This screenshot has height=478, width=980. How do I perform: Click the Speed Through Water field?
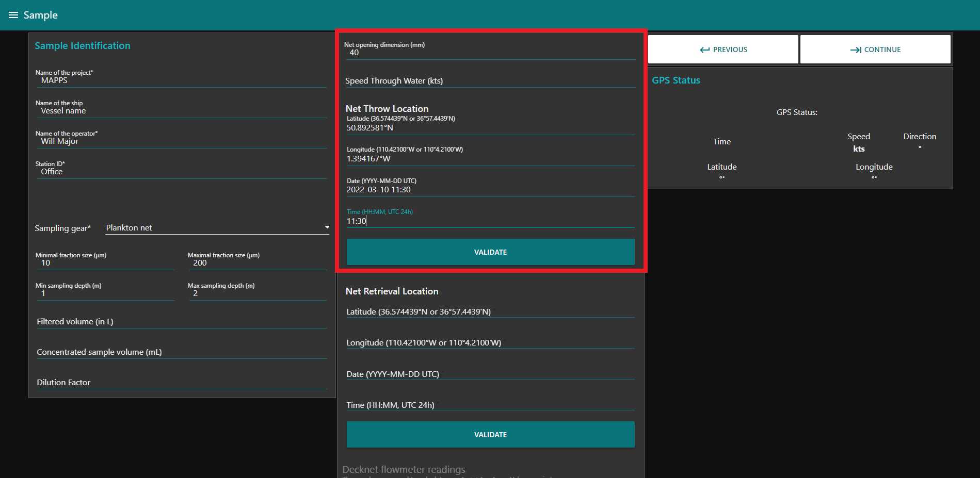(x=490, y=81)
